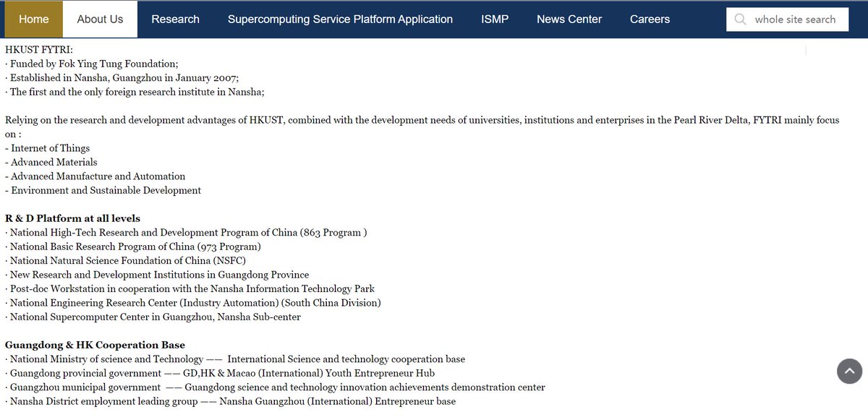The image size is (868, 420).
Task: Click the 'Post-doc Workstation' line
Action: [190, 289]
